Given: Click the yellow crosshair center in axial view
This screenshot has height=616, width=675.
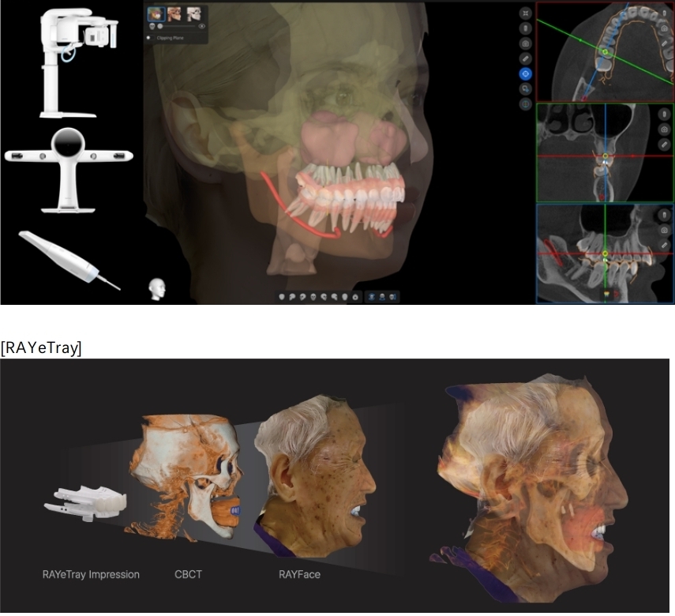Looking at the screenshot, I should [x=605, y=52].
